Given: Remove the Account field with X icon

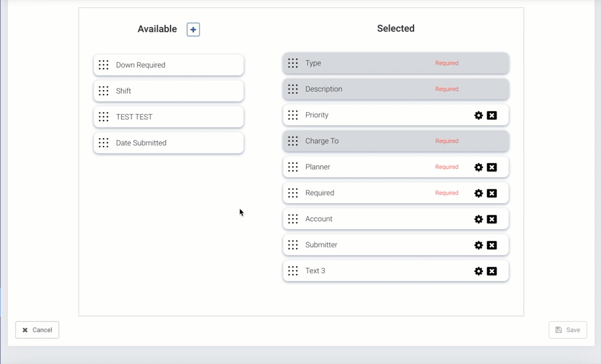Looking at the screenshot, I should [492, 219].
